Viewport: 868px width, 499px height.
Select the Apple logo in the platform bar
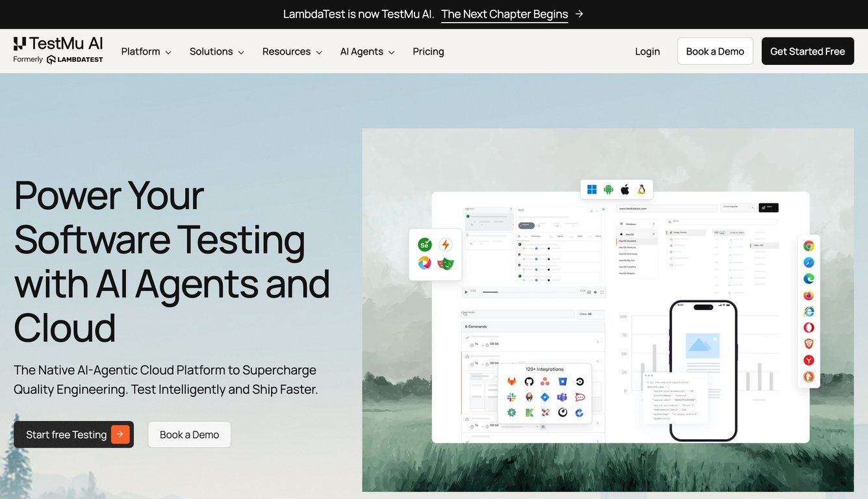tap(624, 189)
